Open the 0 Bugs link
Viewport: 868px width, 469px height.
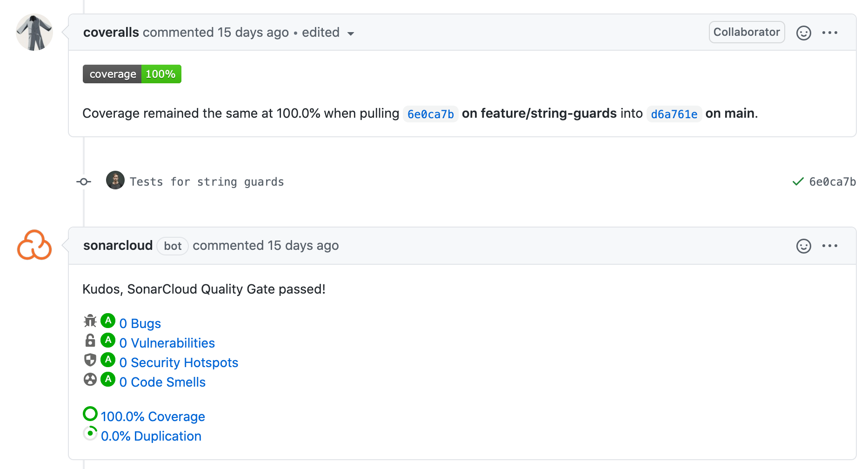[140, 323]
